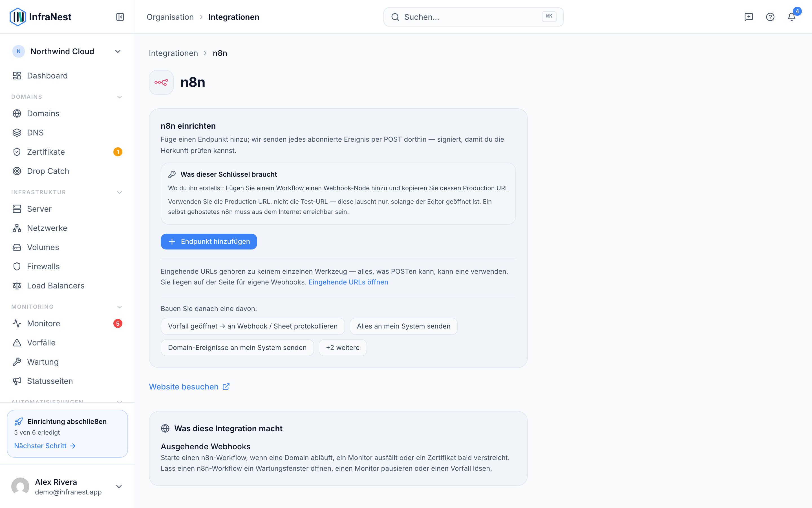812x508 pixels.
Task: Click the Monitore red badge showing 5
Action: click(118, 323)
